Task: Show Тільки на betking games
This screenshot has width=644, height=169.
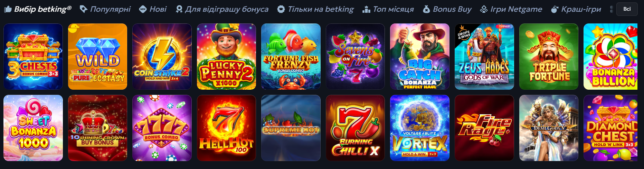Action: [x=315, y=9]
